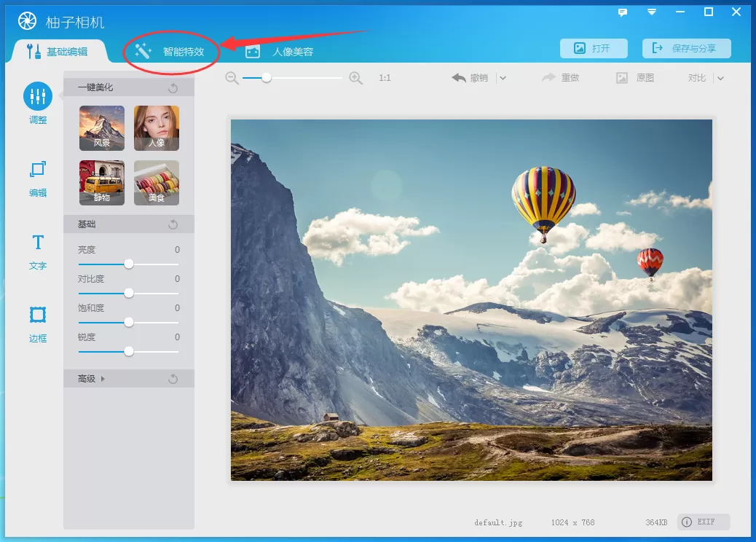Click the 重做 redo button
The image size is (756, 542).
pos(561,78)
